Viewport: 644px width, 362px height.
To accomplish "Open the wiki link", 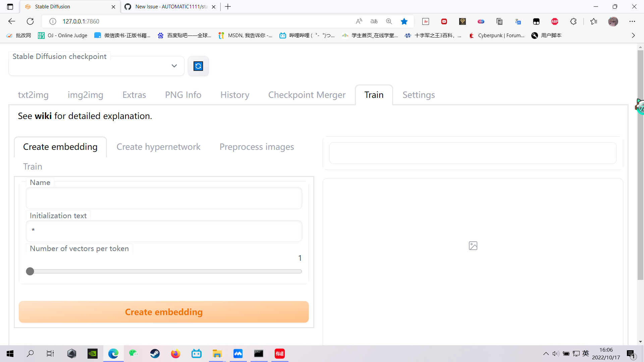I will point(43,116).
